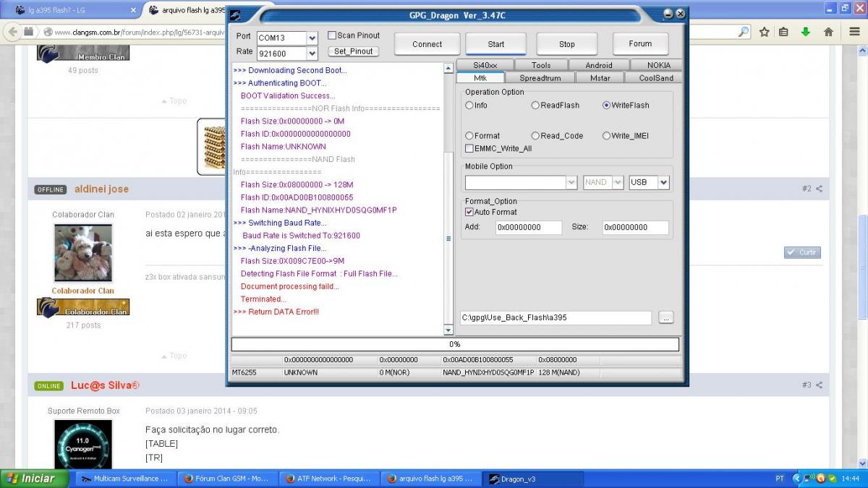Expand the Mobile Option model dropdown
The width and height of the screenshot is (868, 488).
point(571,183)
